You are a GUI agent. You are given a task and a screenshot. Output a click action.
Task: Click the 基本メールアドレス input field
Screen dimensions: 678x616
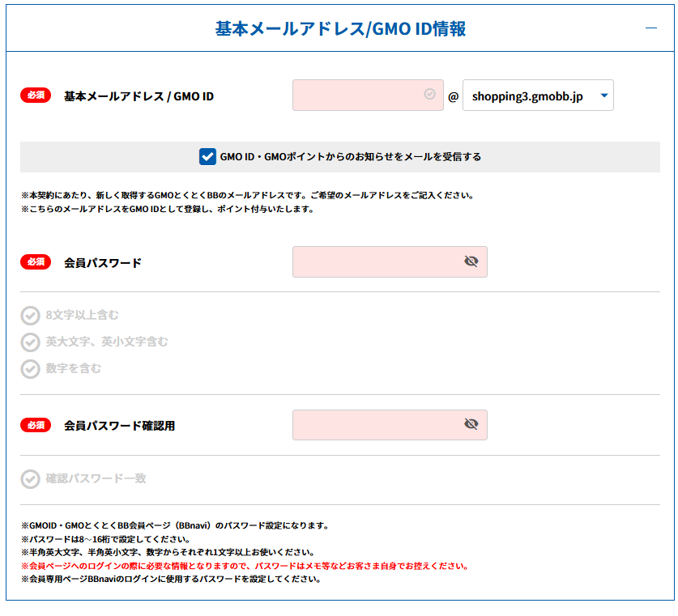(x=356, y=96)
